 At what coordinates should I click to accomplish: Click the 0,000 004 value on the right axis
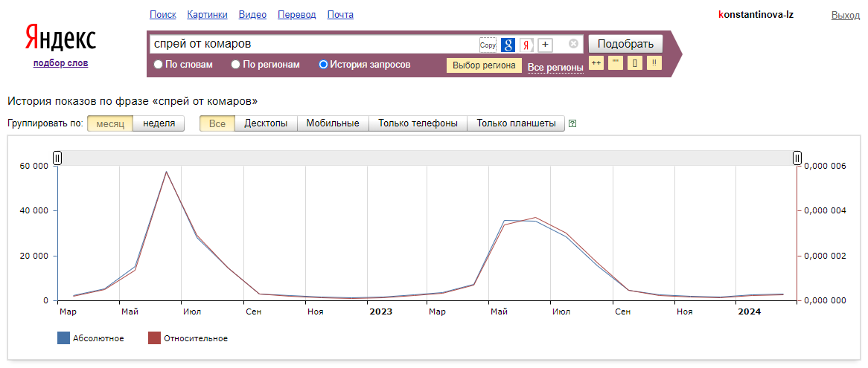tap(823, 210)
